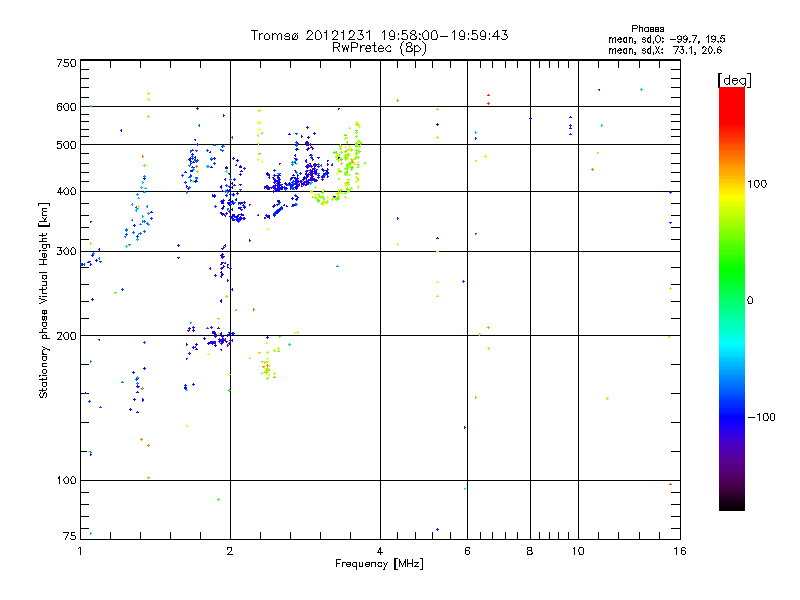Click the y-axis tick label "200"

66,336
